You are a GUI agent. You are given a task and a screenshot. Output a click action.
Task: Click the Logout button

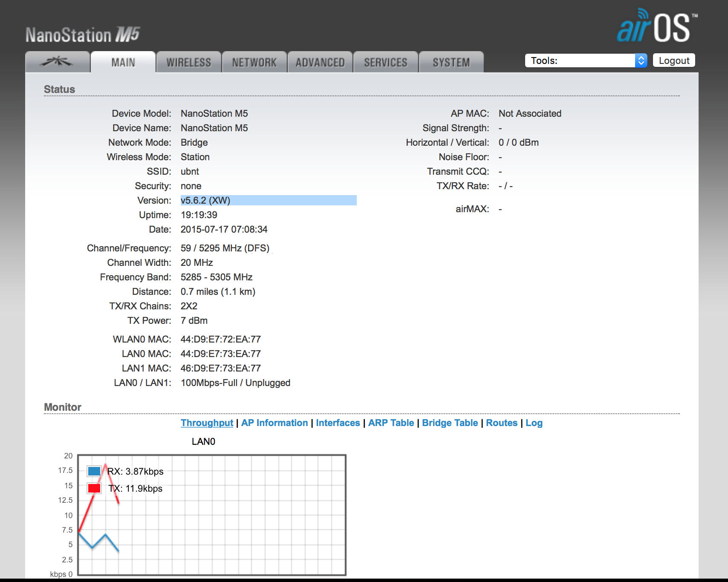(674, 61)
